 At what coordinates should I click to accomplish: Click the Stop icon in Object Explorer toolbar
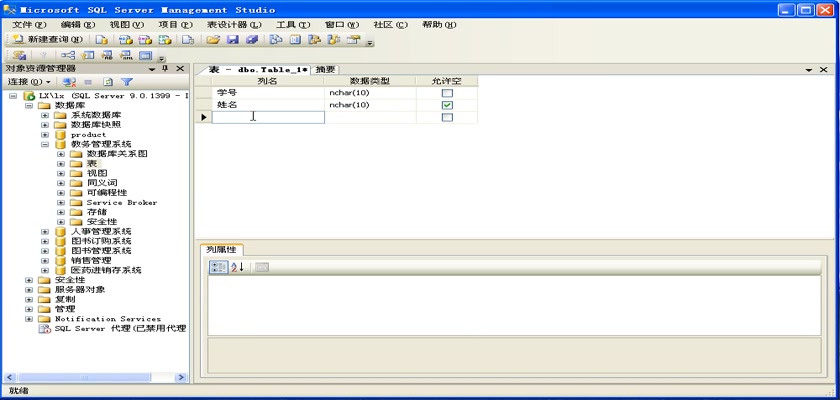coord(88,82)
